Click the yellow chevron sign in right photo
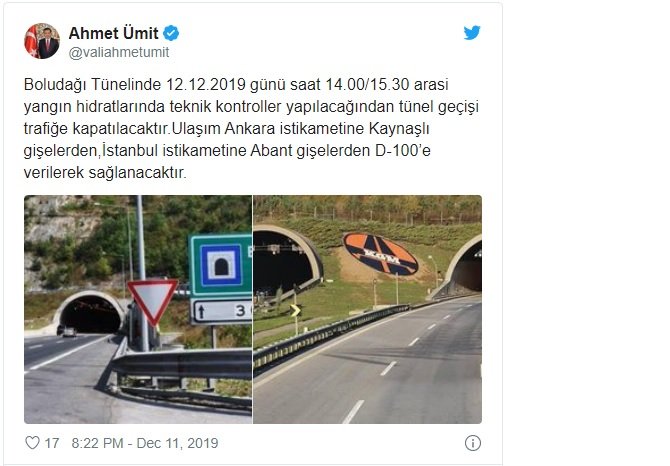 click(x=296, y=310)
